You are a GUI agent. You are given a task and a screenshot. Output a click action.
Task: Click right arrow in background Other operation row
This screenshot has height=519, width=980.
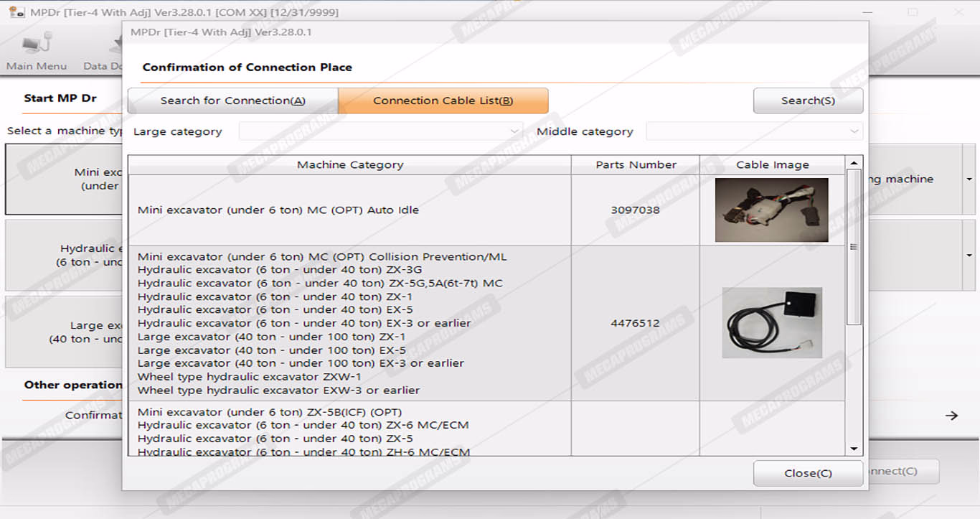tap(951, 415)
